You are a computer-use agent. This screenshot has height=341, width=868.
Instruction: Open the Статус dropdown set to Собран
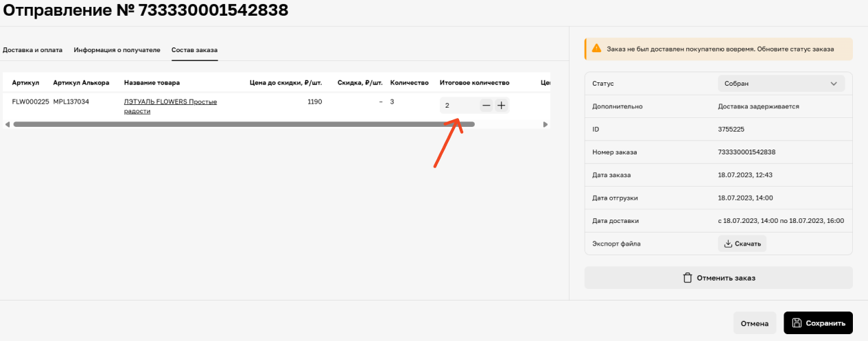pyautogui.click(x=781, y=84)
